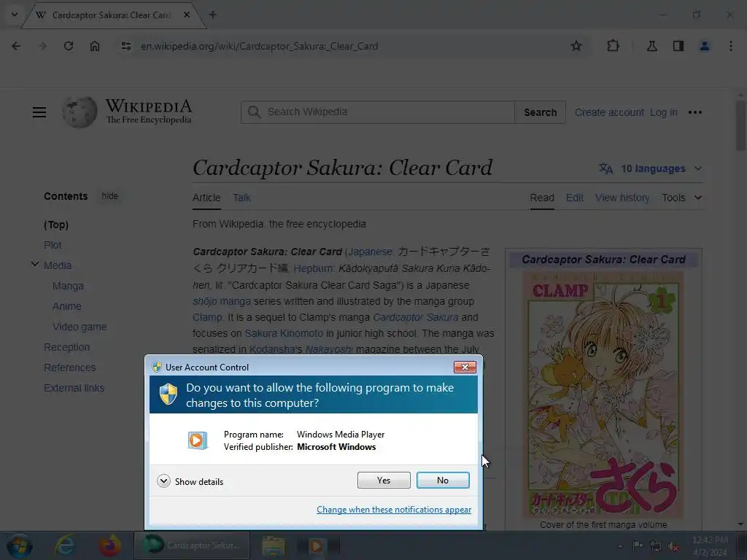Jump to (Top) in contents
Image resolution: width=747 pixels, height=560 pixels.
[56, 225]
